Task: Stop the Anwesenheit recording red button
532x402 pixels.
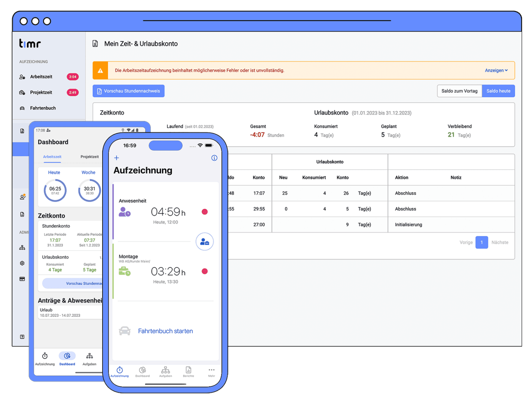Action: tap(204, 212)
